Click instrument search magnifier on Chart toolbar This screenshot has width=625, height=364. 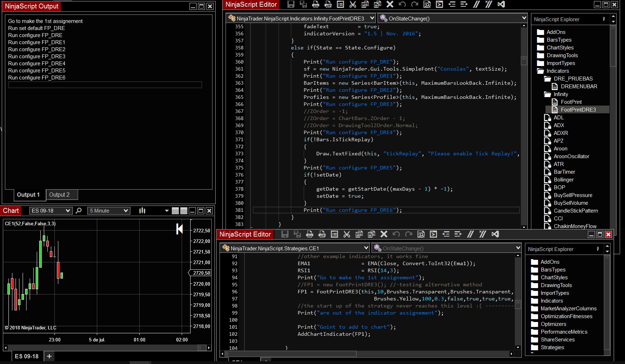coord(79,211)
